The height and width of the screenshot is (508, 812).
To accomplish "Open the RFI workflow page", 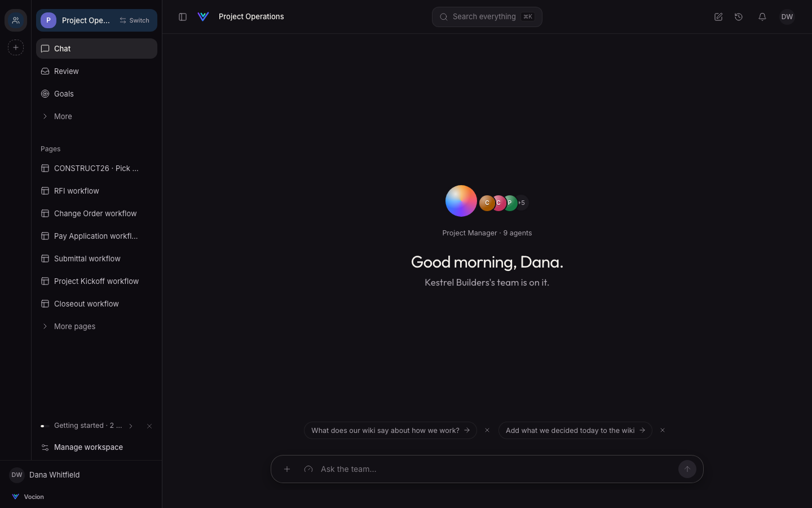I will point(96,191).
